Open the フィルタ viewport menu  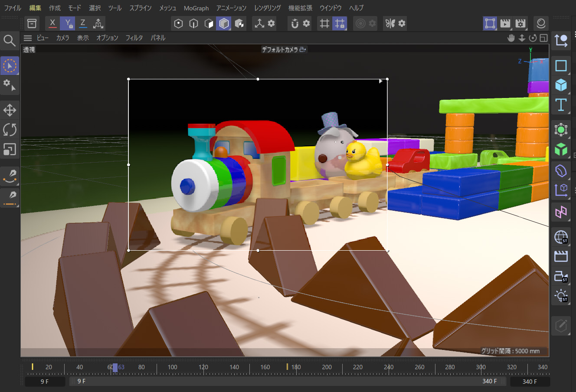click(134, 38)
